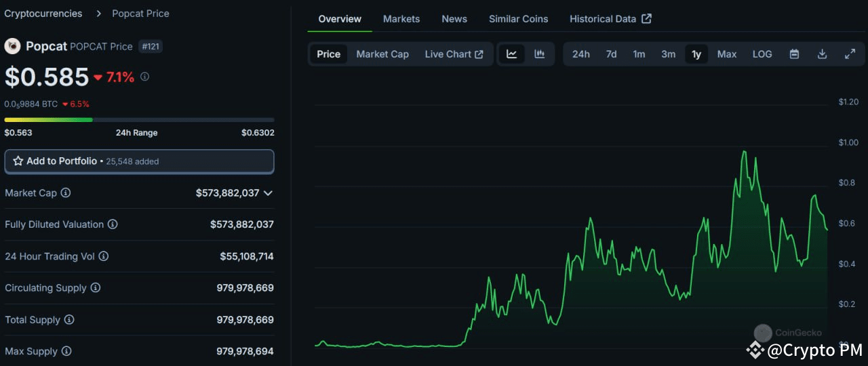Toggle LOG scale on chart

[x=762, y=54]
